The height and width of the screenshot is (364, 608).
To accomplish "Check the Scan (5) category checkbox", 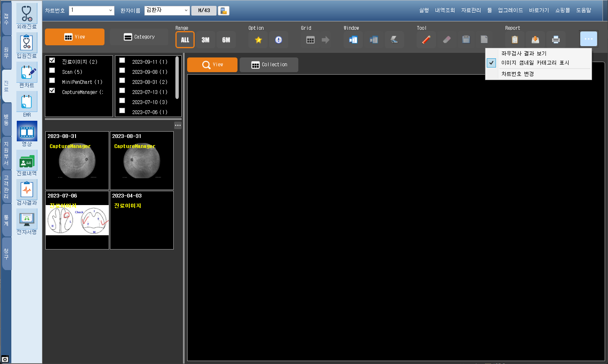I will 52,70.
